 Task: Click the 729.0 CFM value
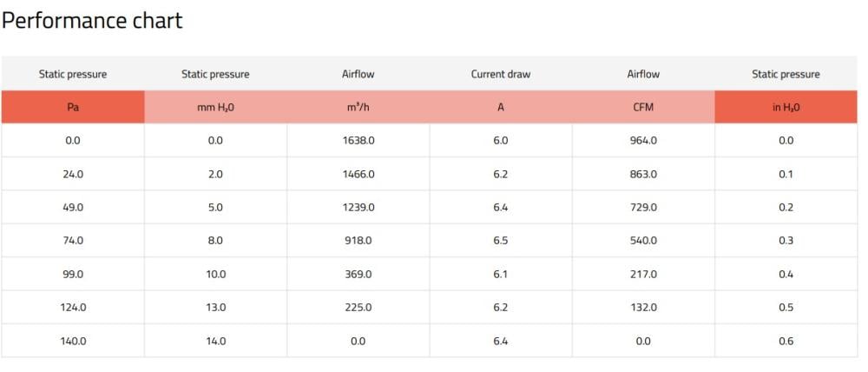pyautogui.click(x=643, y=208)
